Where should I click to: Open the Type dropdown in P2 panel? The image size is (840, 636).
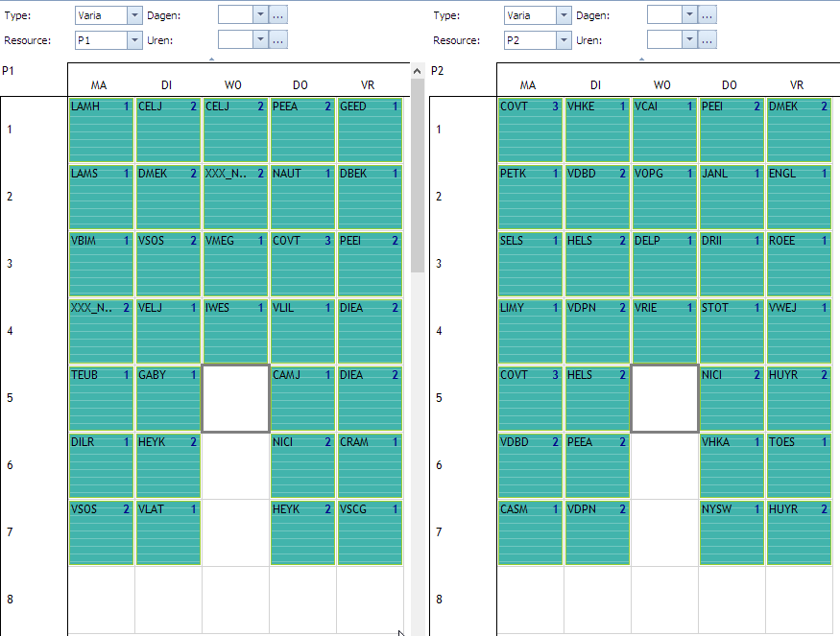[x=564, y=15]
